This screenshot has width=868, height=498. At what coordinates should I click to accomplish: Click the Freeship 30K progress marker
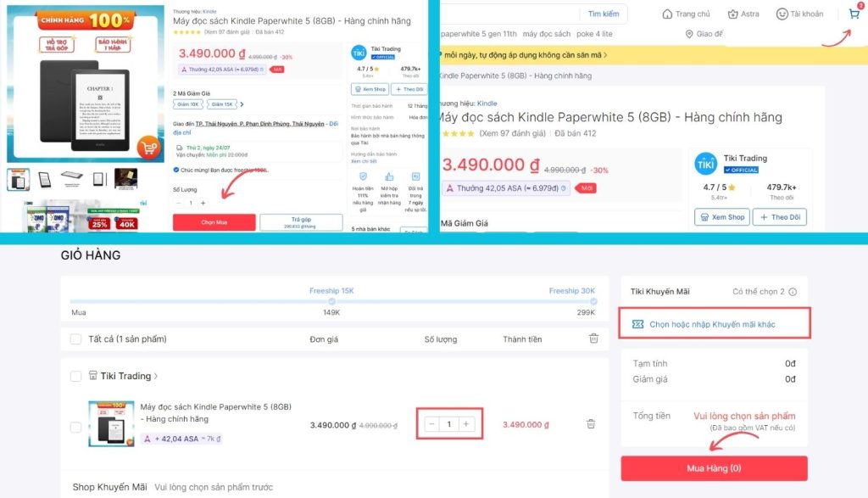pyautogui.click(x=593, y=301)
